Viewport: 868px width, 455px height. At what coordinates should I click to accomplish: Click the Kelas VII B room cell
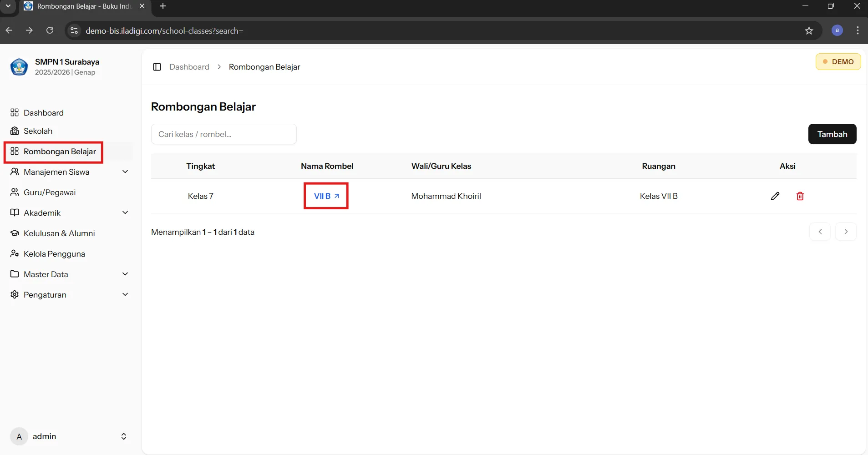point(659,196)
